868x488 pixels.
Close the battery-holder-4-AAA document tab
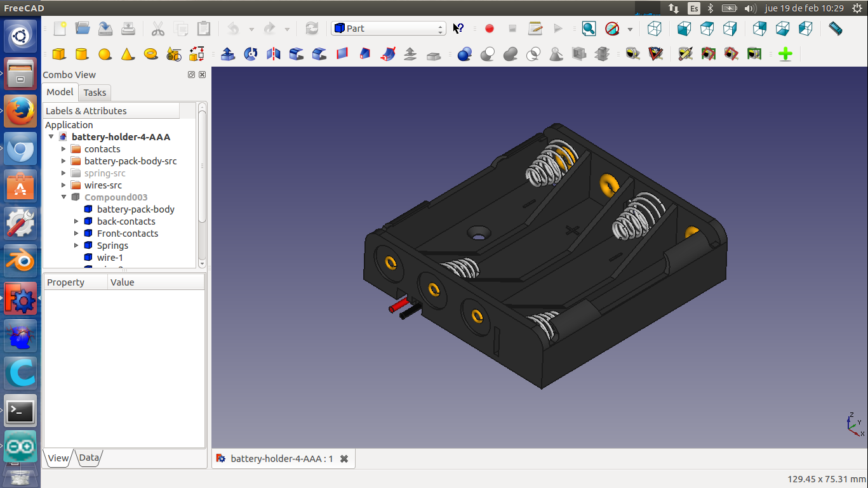pyautogui.click(x=344, y=459)
